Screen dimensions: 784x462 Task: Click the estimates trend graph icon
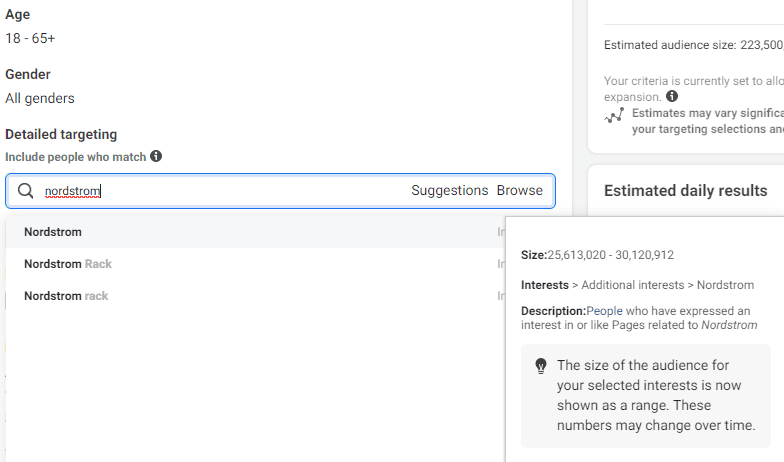[614, 116]
